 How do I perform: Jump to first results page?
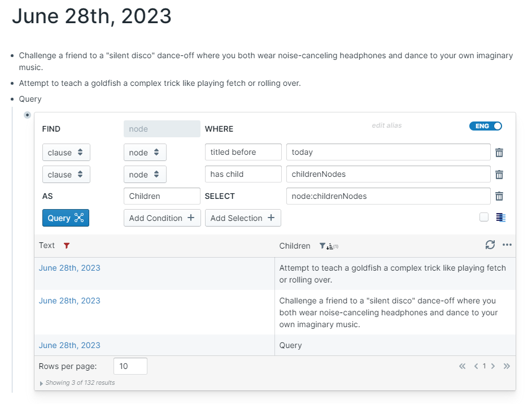point(463,366)
